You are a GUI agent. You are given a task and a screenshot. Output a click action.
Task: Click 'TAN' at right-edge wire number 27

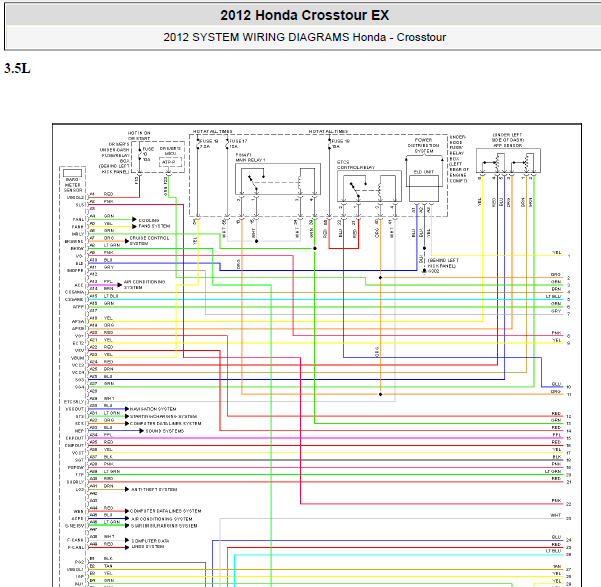pyautogui.click(x=557, y=566)
